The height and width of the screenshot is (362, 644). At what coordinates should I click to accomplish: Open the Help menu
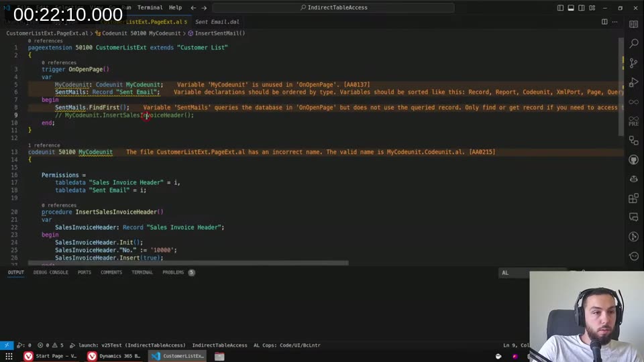point(175,7)
